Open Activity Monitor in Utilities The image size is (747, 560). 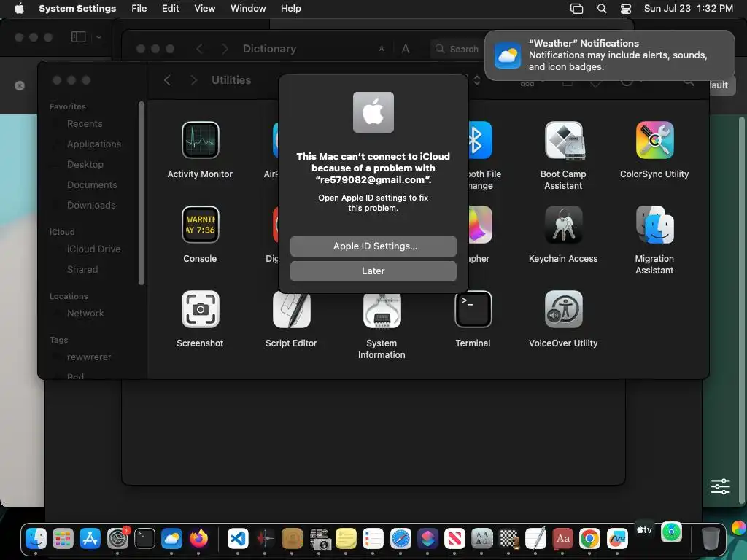tap(200, 140)
